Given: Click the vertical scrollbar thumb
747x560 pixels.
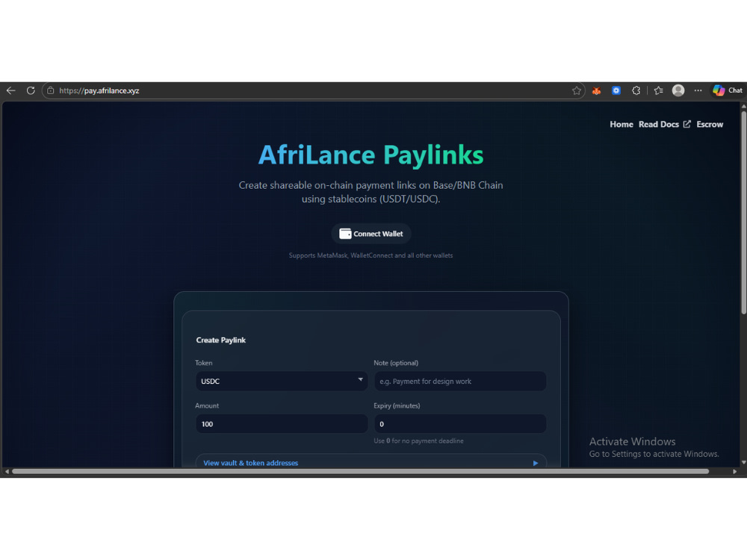Looking at the screenshot, I should [743, 212].
